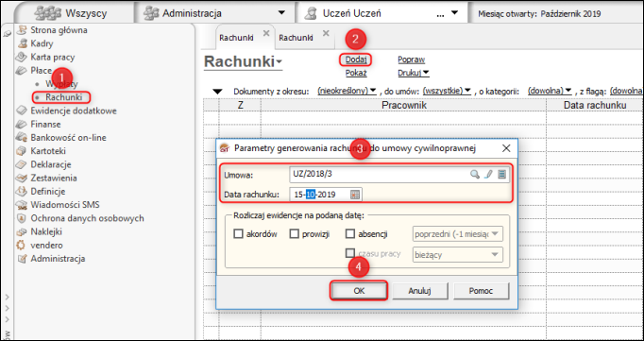Collapse the filter row triangle
The width and height of the screenshot is (644, 341).
217,92
